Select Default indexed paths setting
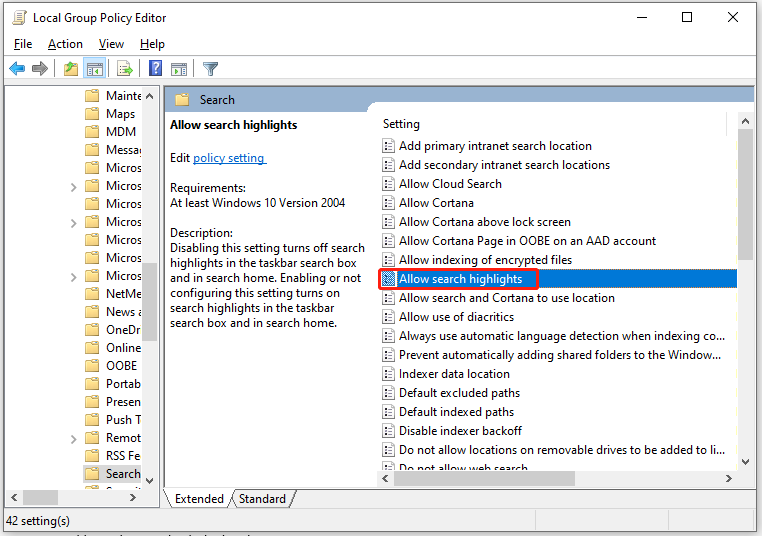This screenshot has width=762, height=536. (456, 412)
